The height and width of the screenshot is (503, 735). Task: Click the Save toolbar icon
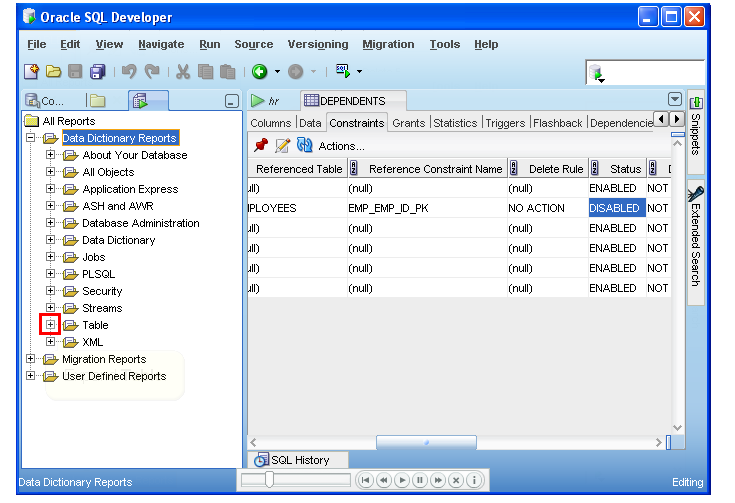75,72
